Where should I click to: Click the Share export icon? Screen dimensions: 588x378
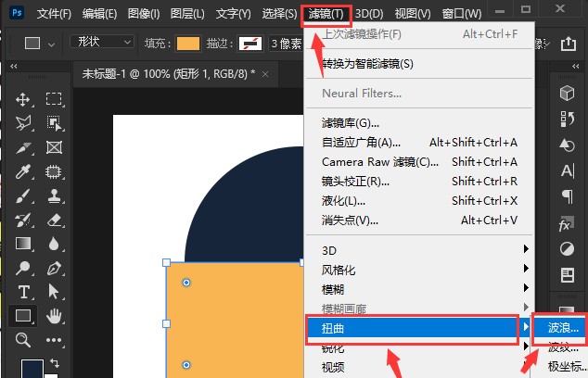click(x=568, y=44)
